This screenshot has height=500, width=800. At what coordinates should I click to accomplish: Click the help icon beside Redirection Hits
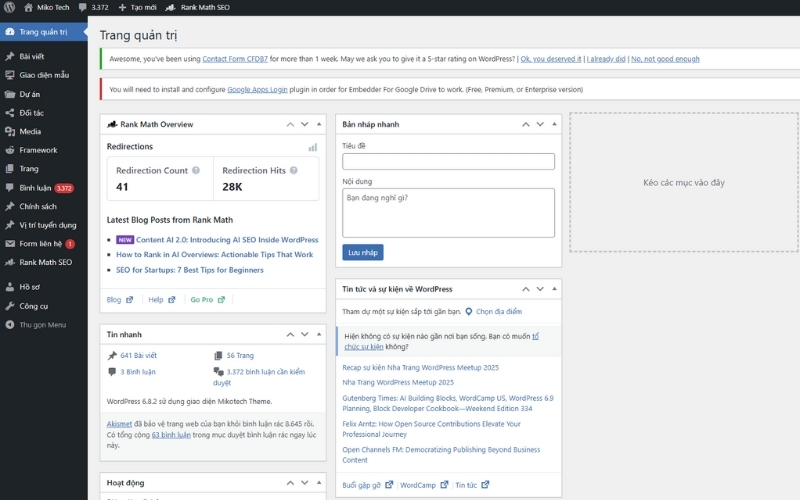294,171
